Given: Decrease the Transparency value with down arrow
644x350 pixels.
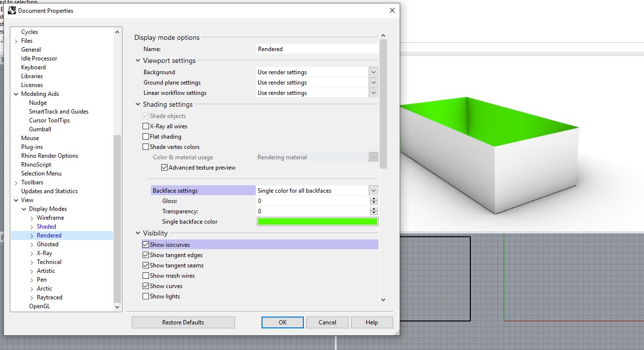Looking at the screenshot, I should coord(374,213).
